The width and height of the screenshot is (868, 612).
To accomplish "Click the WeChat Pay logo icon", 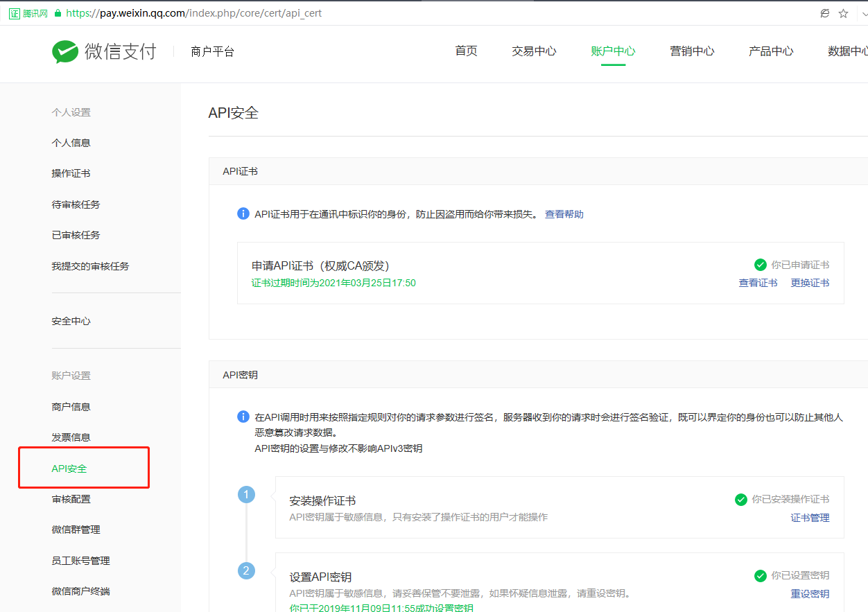I will coord(65,51).
